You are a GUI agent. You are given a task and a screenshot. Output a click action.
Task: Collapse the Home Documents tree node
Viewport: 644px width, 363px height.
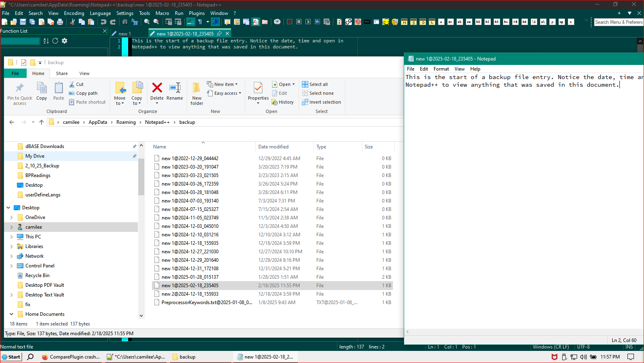[x=12, y=314]
